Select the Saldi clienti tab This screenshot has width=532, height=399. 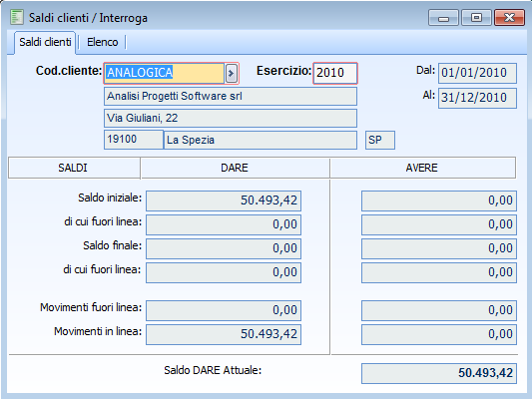click(45, 42)
